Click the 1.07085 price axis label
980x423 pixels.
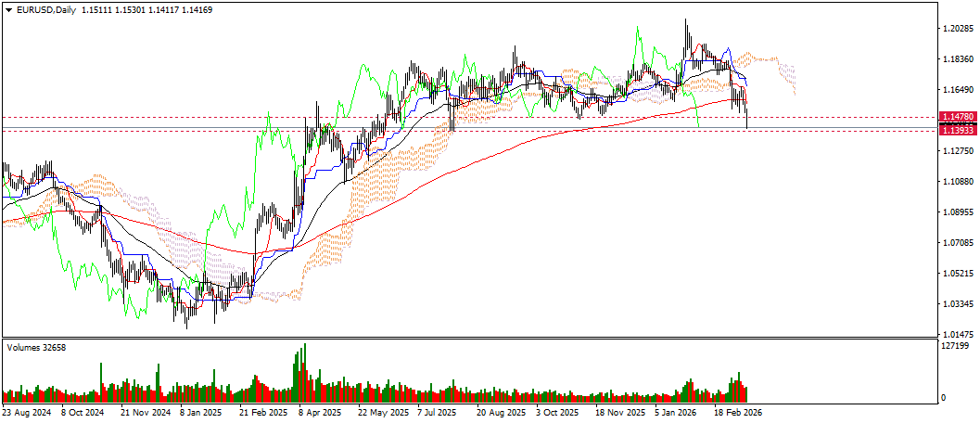(960, 243)
